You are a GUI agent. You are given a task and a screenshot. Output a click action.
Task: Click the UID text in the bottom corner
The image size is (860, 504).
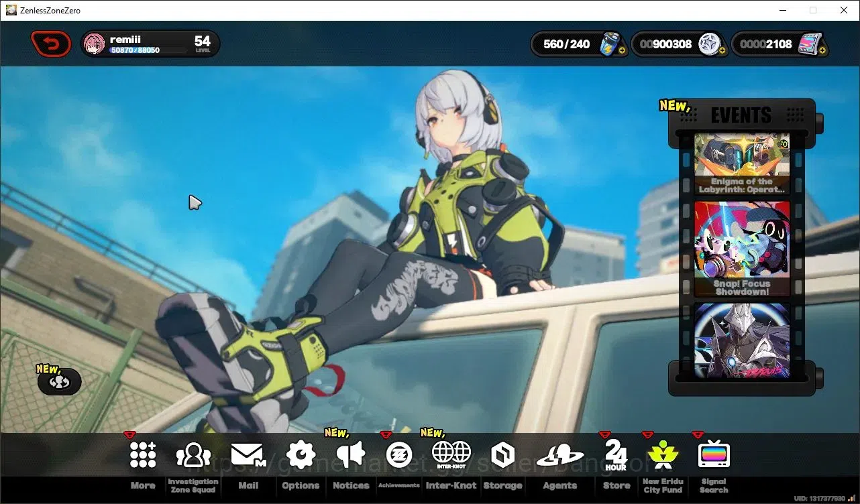pos(819,499)
